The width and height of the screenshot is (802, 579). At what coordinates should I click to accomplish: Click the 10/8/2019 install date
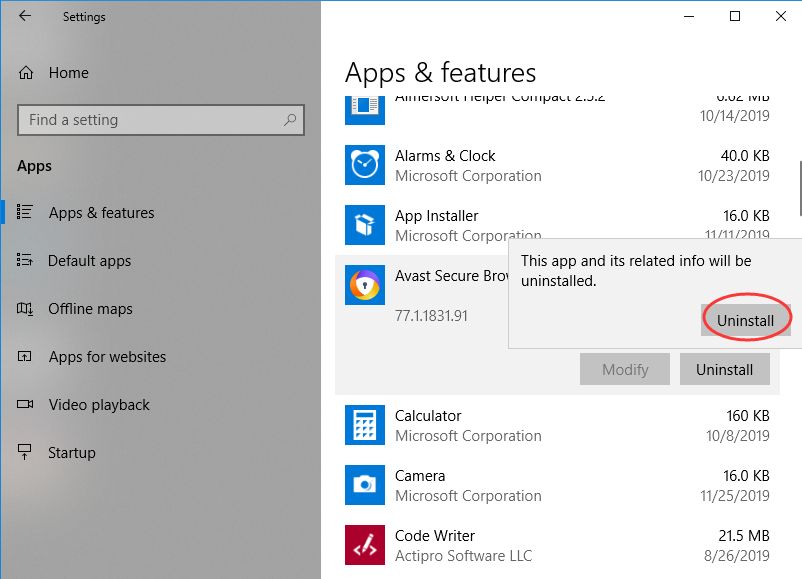click(738, 436)
